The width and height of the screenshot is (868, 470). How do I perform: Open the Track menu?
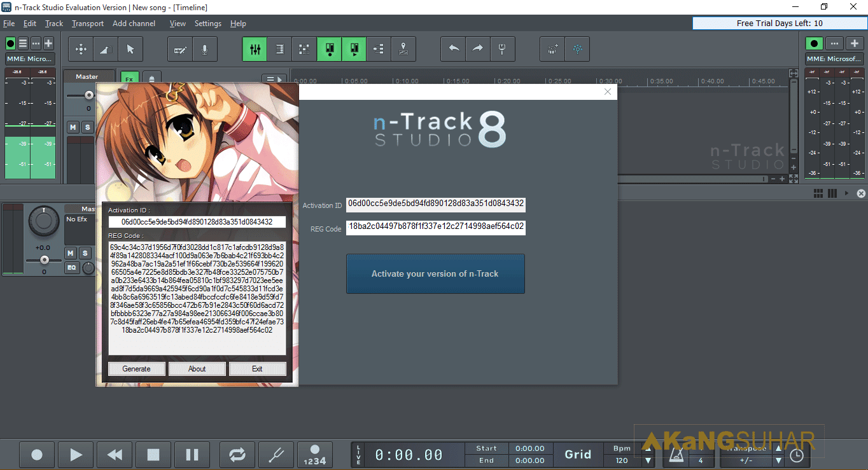[54, 24]
